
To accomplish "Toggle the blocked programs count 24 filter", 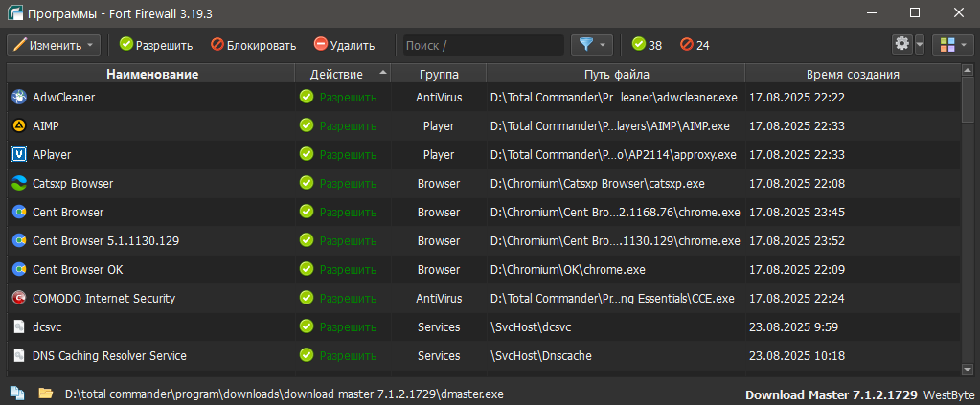I will tap(695, 45).
